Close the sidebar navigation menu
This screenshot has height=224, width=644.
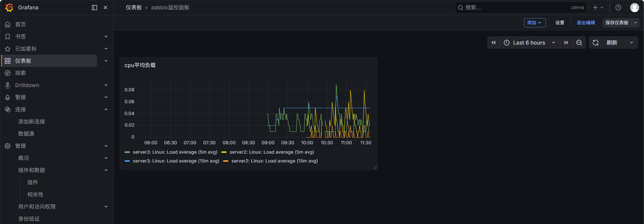click(x=106, y=8)
